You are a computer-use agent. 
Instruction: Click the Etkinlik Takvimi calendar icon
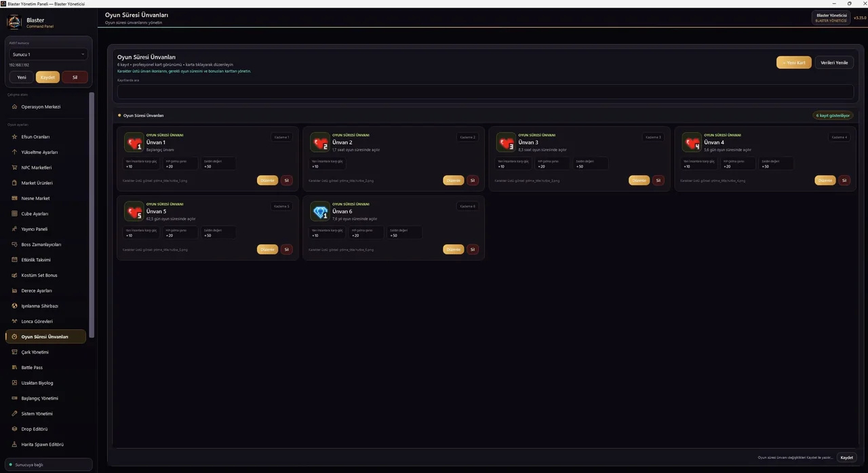(x=15, y=260)
